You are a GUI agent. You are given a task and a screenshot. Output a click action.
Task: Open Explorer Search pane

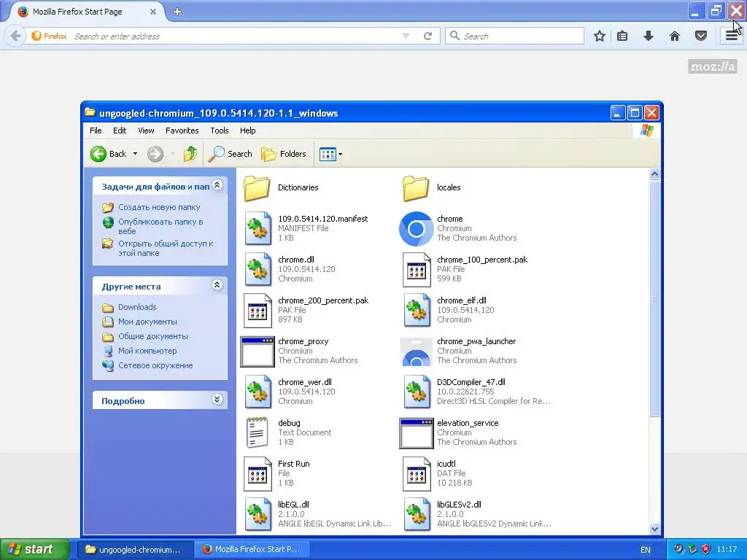(x=230, y=154)
